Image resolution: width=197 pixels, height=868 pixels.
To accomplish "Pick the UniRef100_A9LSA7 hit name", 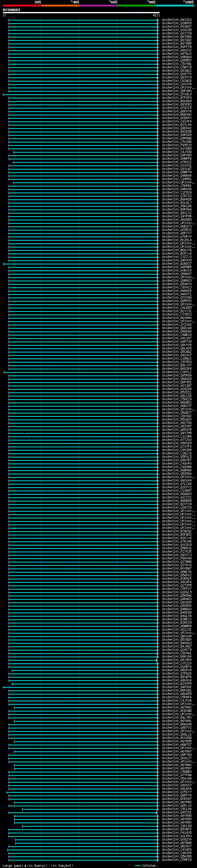I will pyautogui.click(x=176, y=338).
